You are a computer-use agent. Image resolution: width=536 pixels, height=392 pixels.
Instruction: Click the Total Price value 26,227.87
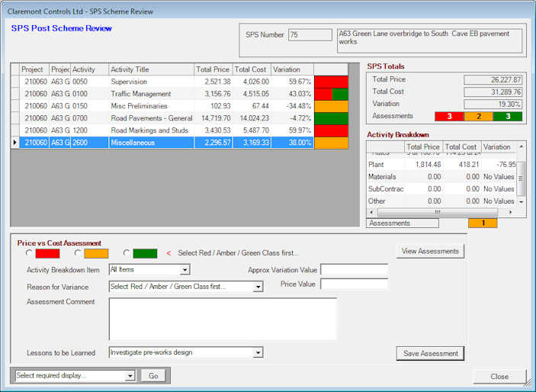coord(493,80)
